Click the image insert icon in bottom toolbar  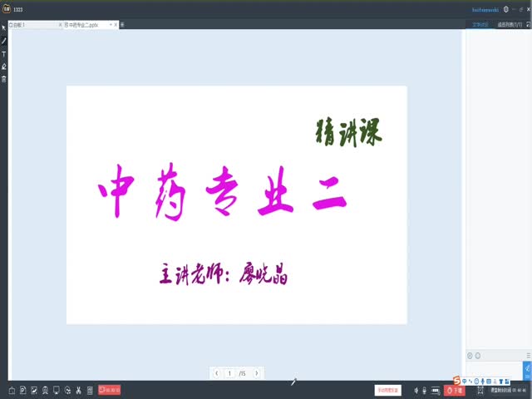[34, 390]
